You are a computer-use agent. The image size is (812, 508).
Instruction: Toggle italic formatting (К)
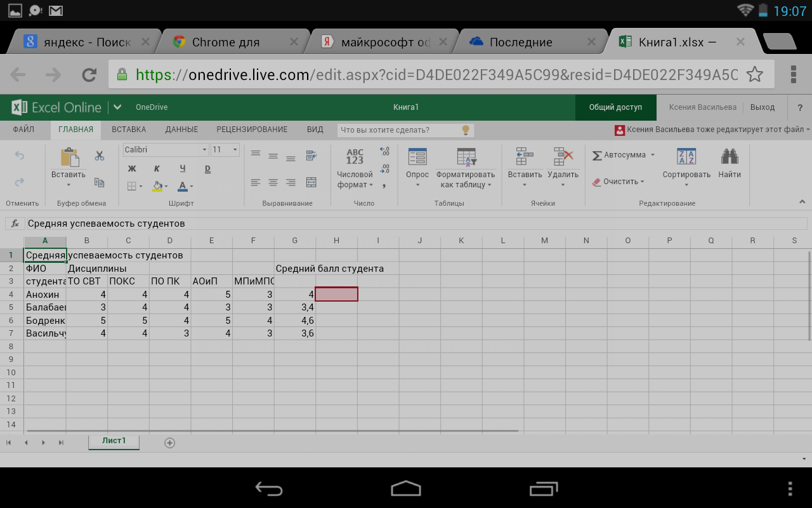pos(157,169)
